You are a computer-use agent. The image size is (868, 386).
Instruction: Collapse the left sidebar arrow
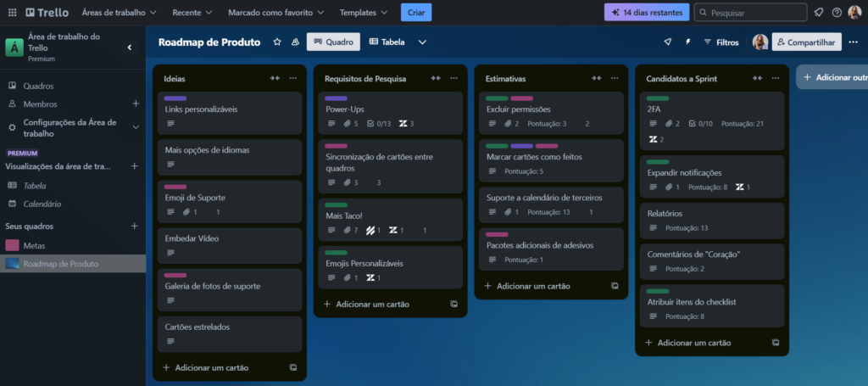[x=130, y=48]
